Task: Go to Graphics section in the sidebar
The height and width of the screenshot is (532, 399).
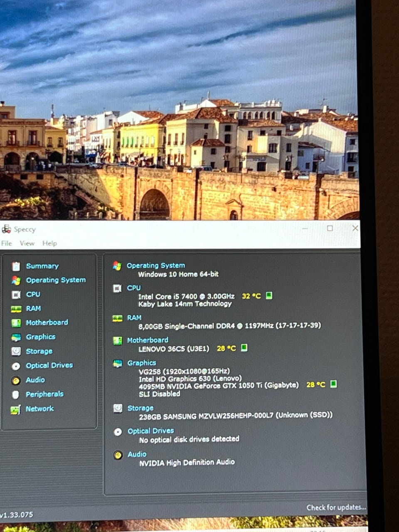Action: pos(41,337)
